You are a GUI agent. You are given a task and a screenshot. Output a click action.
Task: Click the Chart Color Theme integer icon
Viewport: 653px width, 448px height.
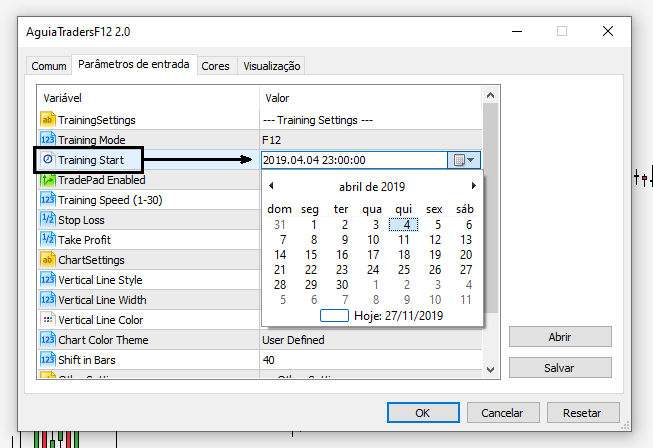[x=48, y=340]
